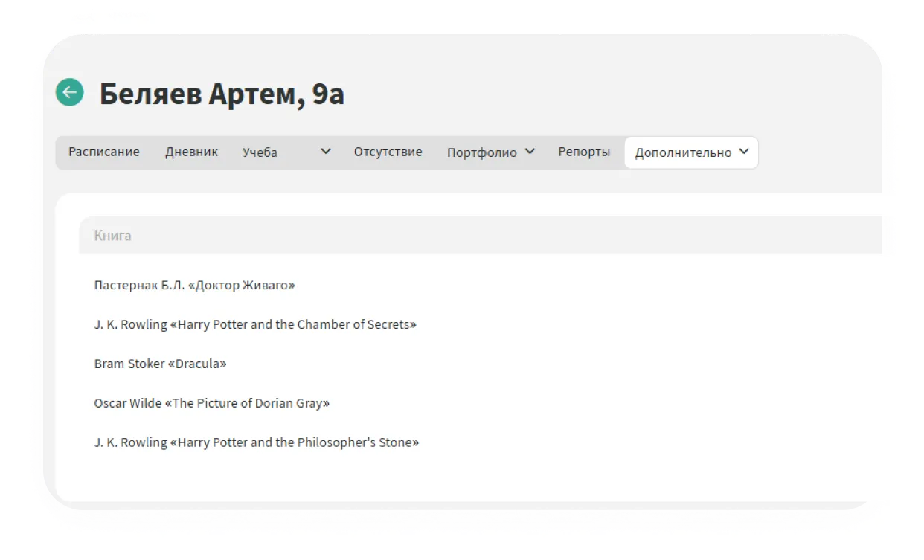The image size is (924, 560).
Task: Click the green back arrow button
Action: tap(69, 92)
